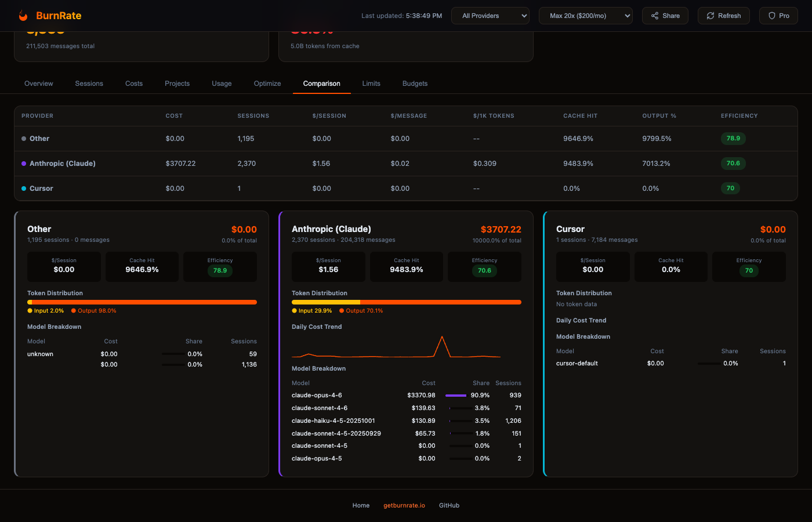This screenshot has height=522, width=812.
Task: Click the BurnRate flame logo
Action: pyautogui.click(x=23, y=16)
